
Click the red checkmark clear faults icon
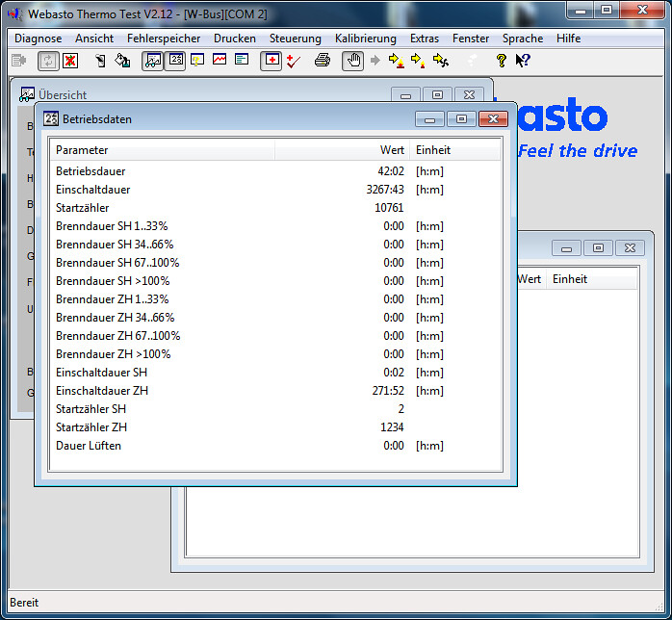(x=294, y=61)
